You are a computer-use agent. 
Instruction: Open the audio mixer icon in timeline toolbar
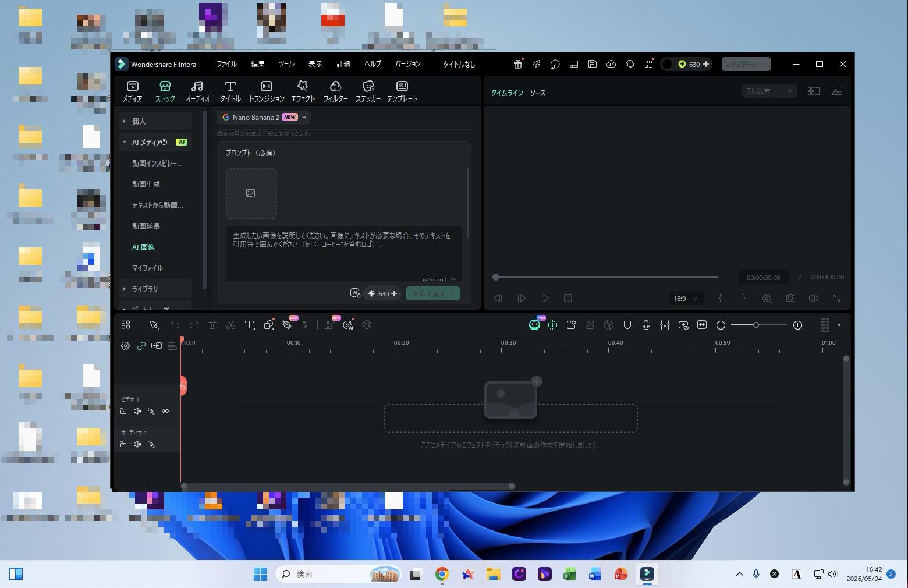click(665, 325)
